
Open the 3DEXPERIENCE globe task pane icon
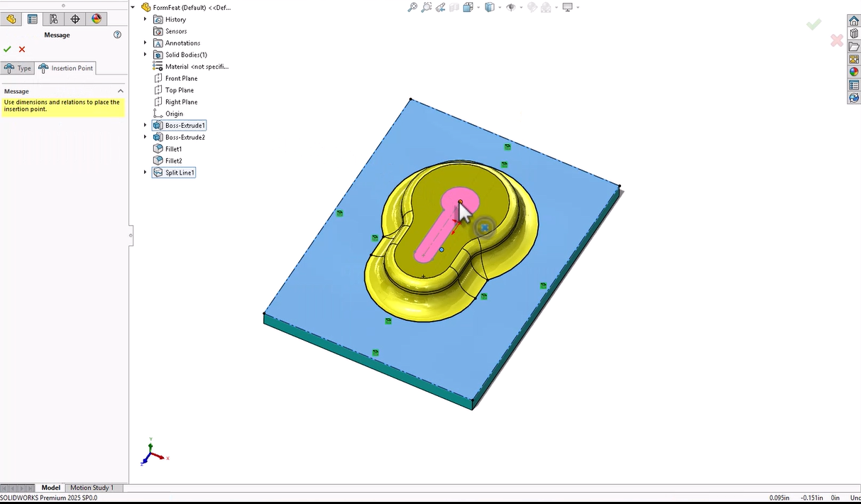tap(854, 98)
